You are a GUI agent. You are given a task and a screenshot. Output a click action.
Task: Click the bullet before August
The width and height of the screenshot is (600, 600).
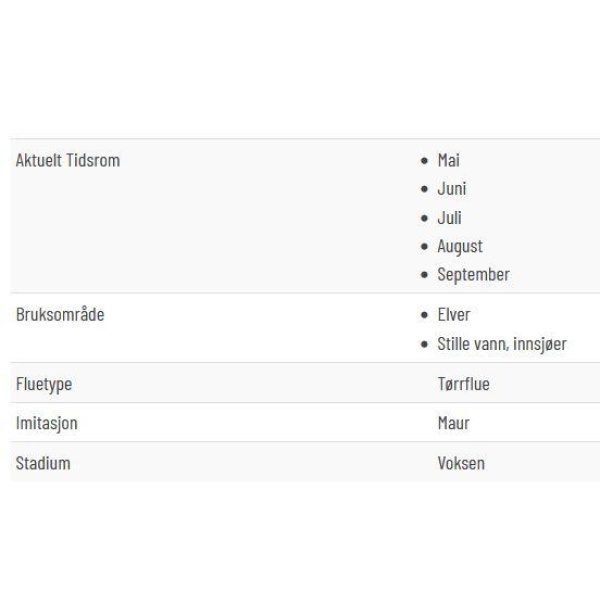[x=424, y=246]
